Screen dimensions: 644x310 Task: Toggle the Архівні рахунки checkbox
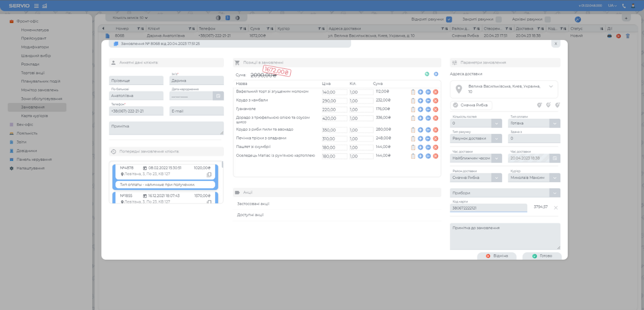548,20
